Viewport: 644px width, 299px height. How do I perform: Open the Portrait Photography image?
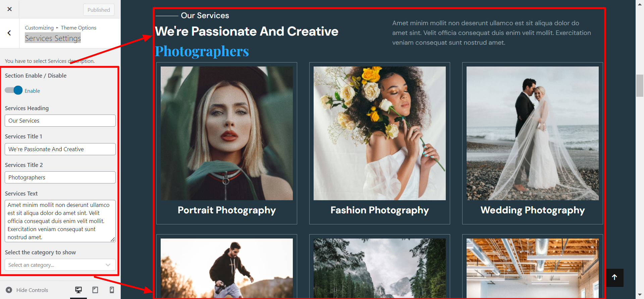pos(227,133)
